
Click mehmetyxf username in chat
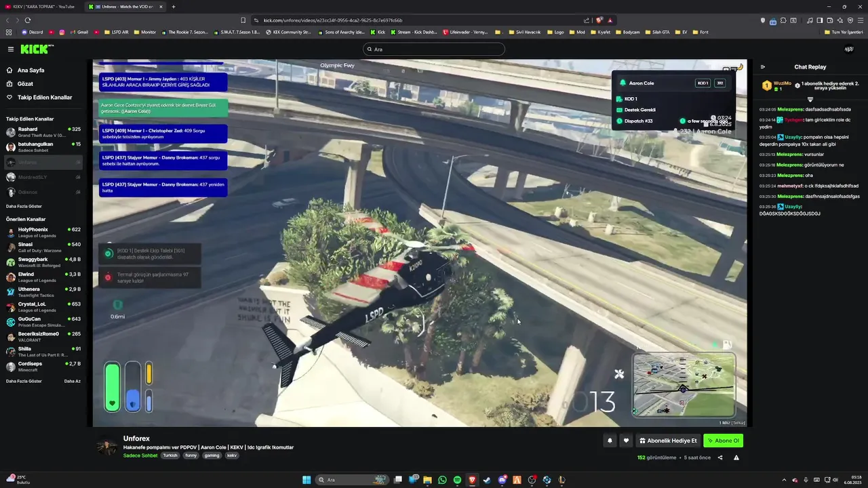pyautogui.click(x=790, y=186)
